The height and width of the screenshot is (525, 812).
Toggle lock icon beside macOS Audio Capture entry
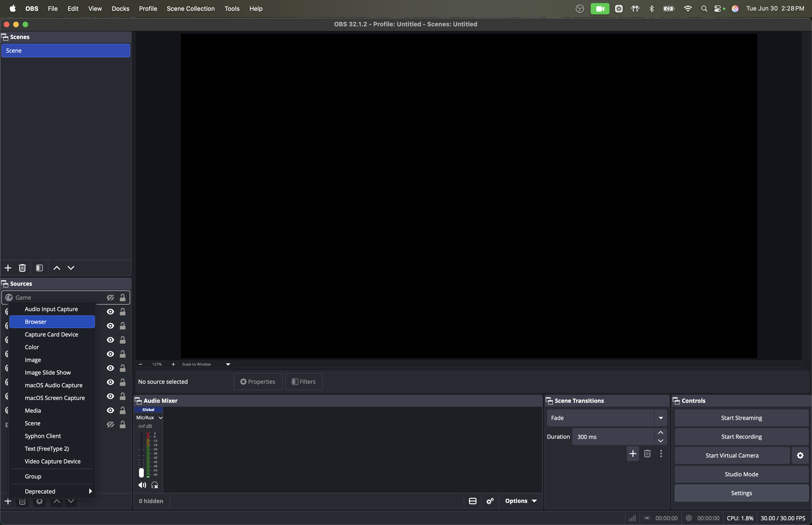point(123,382)
